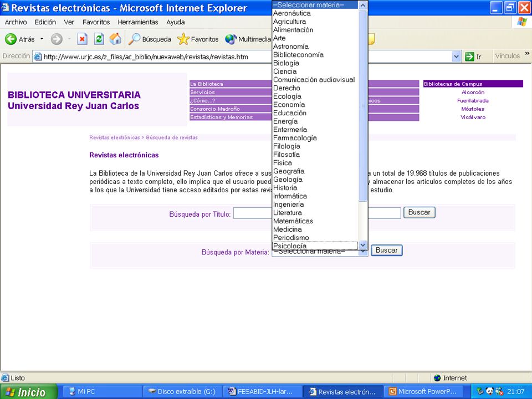The width and height of the screenshot is (532, 399).
Task: Open Estadísticas y Memorias navigation item
Action: pyautogui.click(x=231, y=117)
